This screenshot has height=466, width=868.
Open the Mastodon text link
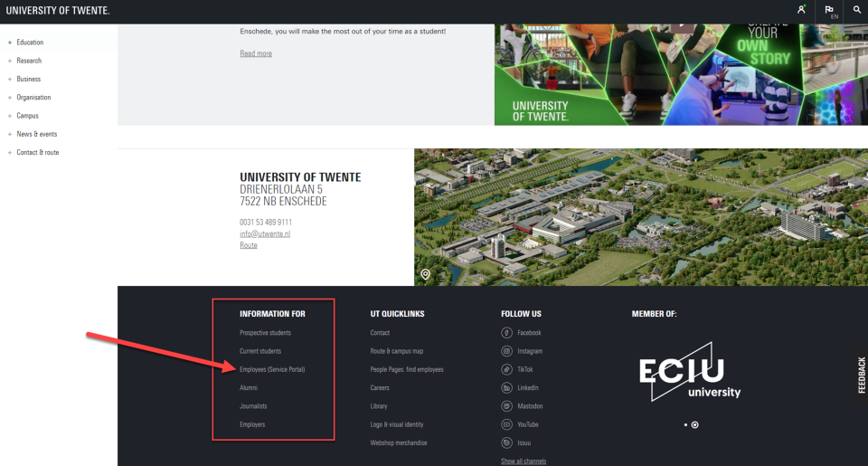pos(530,406)
